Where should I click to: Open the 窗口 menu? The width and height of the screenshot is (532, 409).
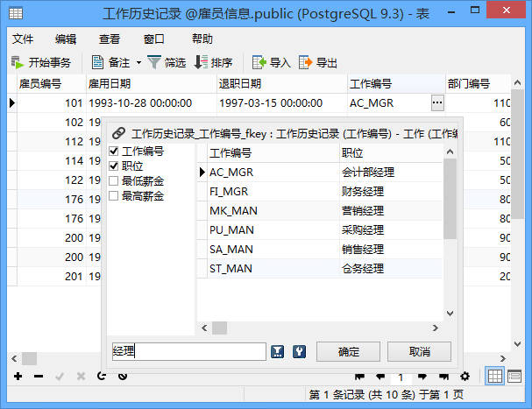pyautogui.click(x=153, y=39)
